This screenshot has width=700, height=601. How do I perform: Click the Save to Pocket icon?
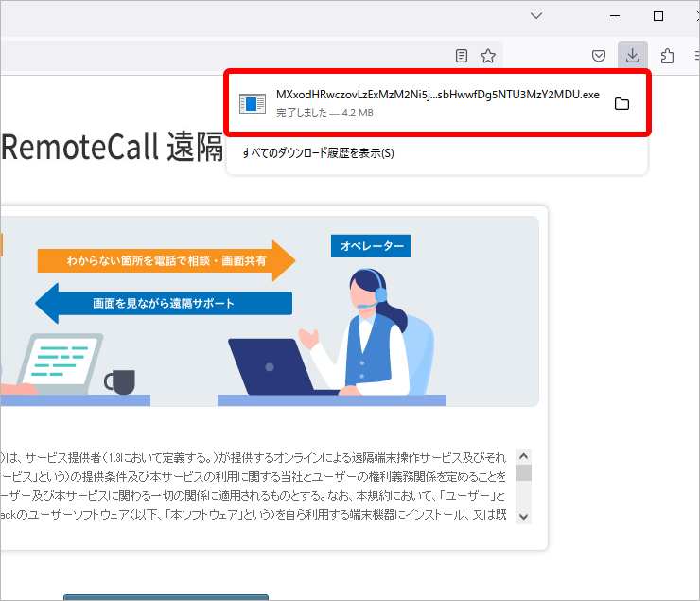click(x=599, y=55)
